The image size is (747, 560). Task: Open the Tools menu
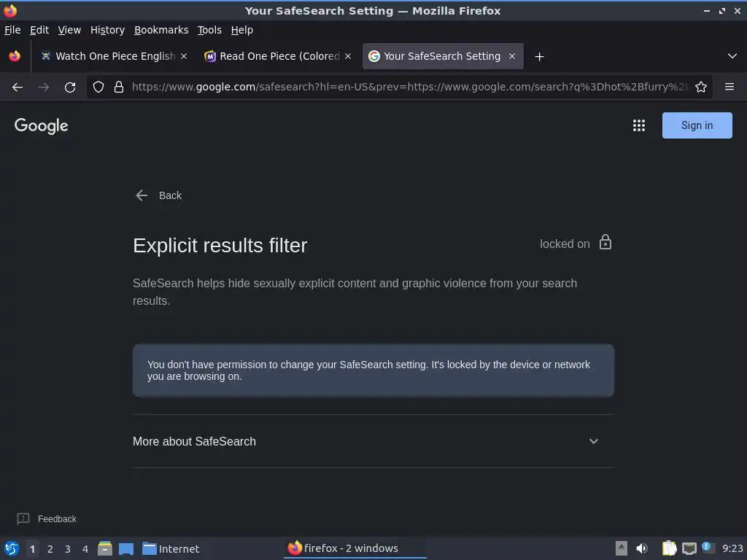click(x=209, y=30)
